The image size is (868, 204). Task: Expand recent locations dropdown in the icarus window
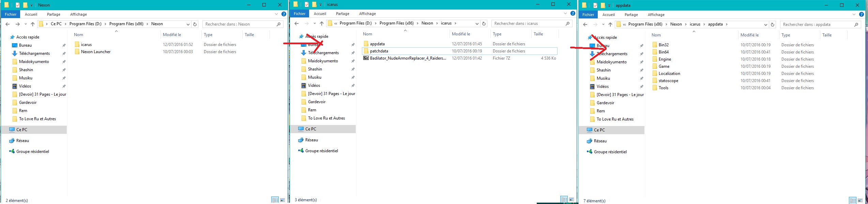(x=315, y=23)
